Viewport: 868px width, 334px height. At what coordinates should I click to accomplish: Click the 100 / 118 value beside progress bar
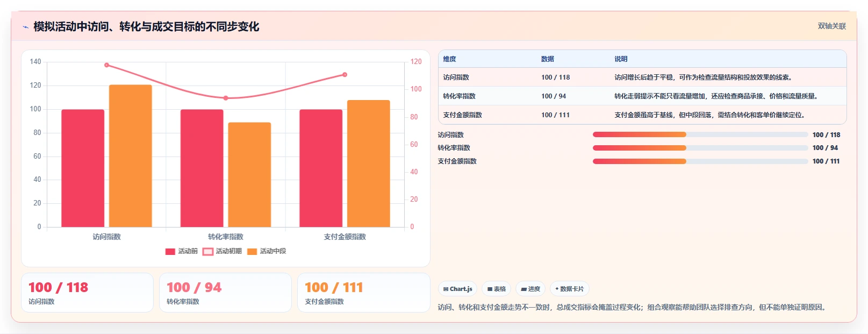coord(827,135)
